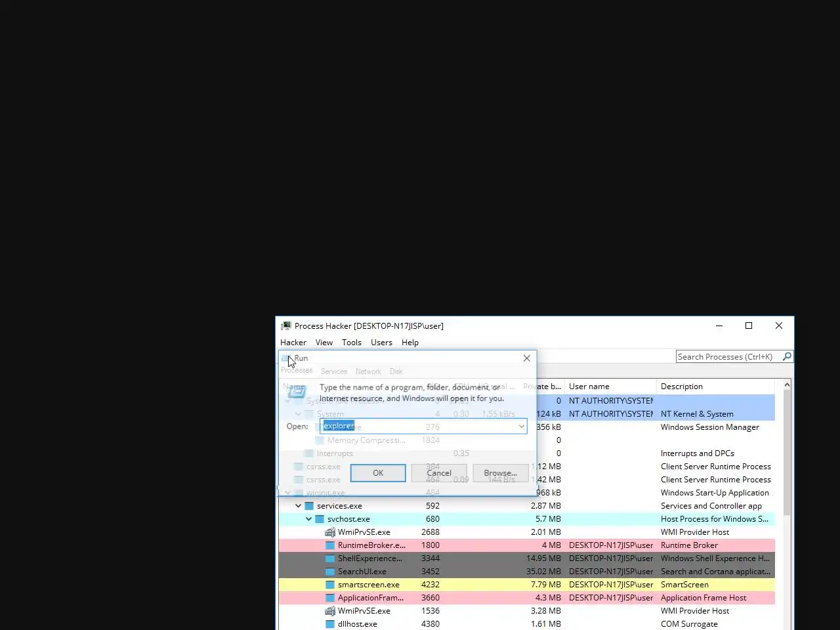The image size is (840, 630).
Task: Click Browse... in the Run dialog
Action: (x=500, y=473)
